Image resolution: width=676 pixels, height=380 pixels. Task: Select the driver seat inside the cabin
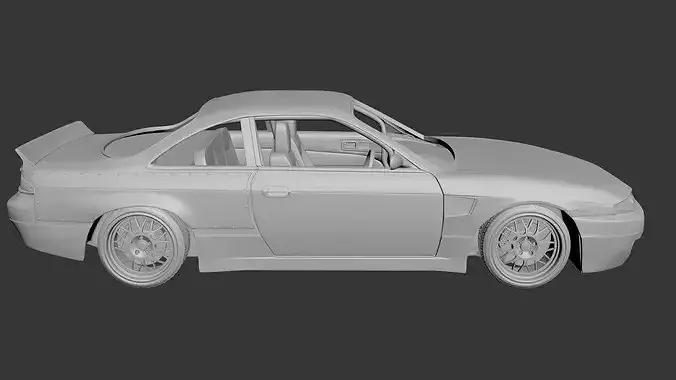point(284,145)
